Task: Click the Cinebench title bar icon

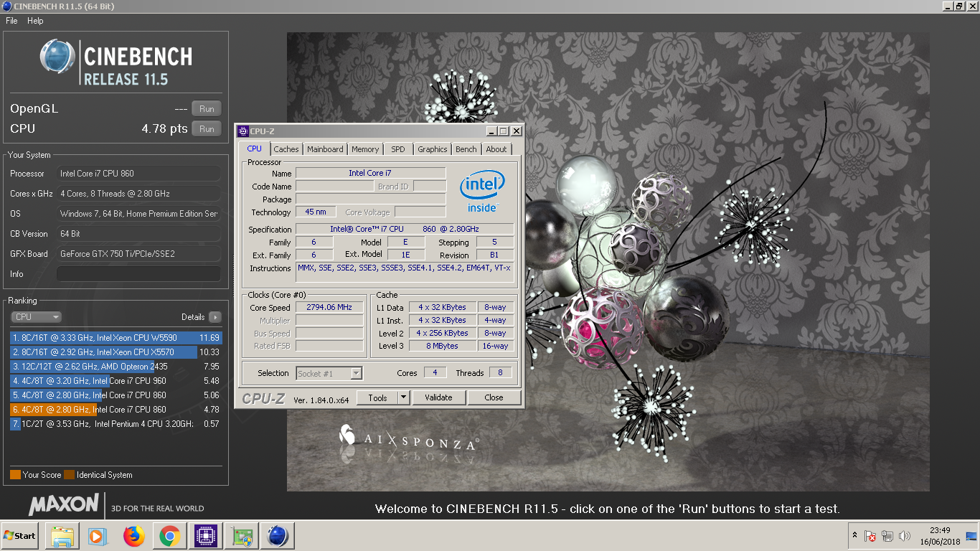Action: pyautogui.click(x=7, y=6)
